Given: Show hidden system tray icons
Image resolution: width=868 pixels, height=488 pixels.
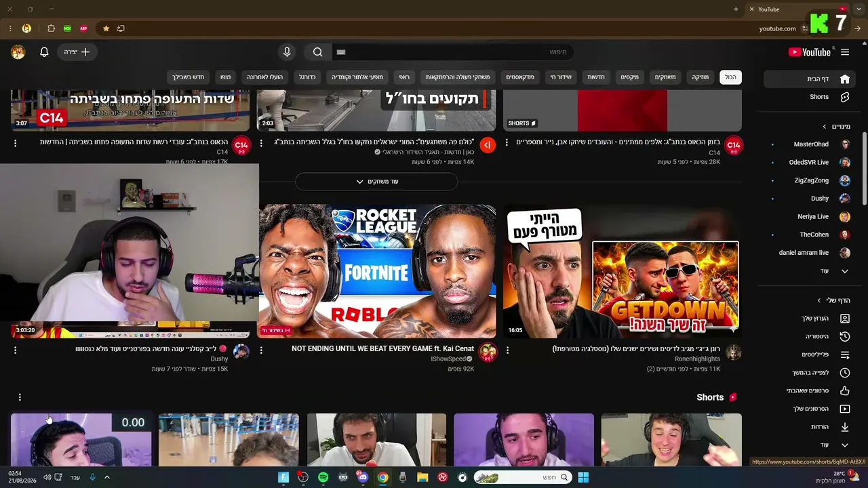Looking at the screenshot, I should (x=106, y=477).
